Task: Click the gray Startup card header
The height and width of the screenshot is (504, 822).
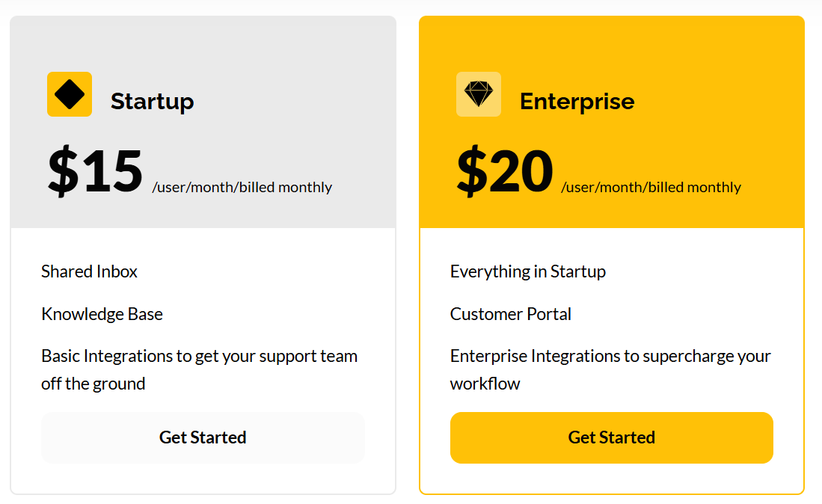Action: click(x=203, y=122)
